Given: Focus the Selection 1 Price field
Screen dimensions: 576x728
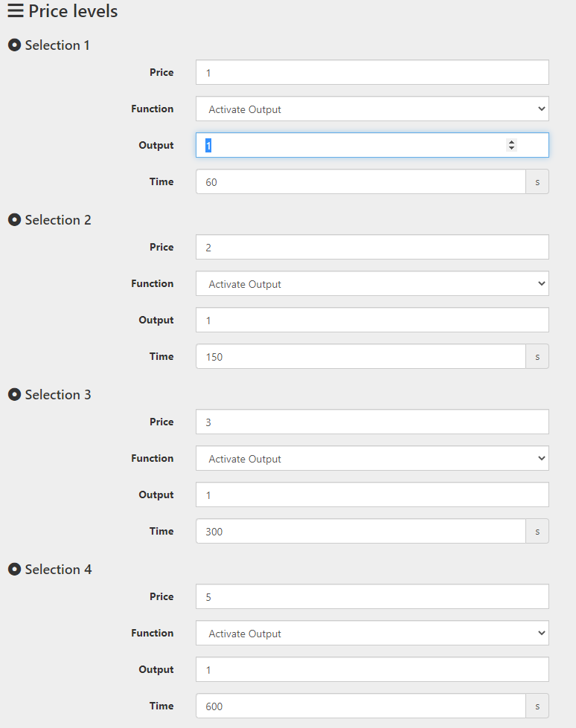Looking at the screenshot, I should [x=372, y=72].
